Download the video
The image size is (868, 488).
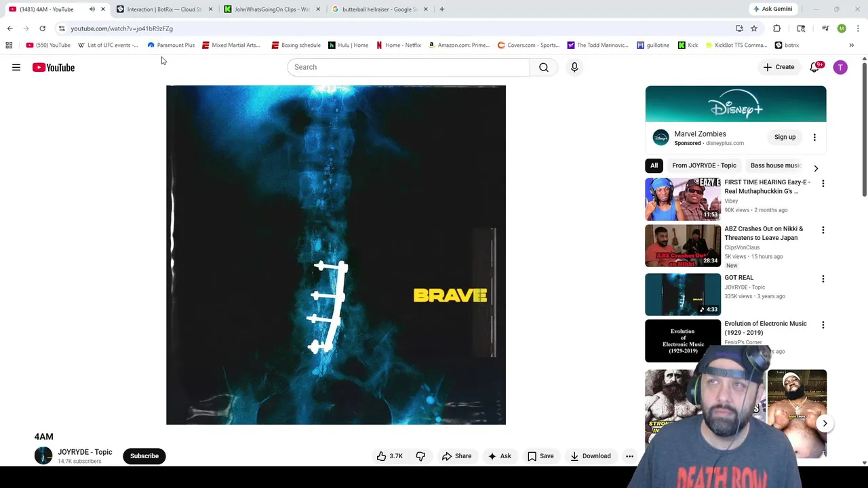[x=591, y=456]
